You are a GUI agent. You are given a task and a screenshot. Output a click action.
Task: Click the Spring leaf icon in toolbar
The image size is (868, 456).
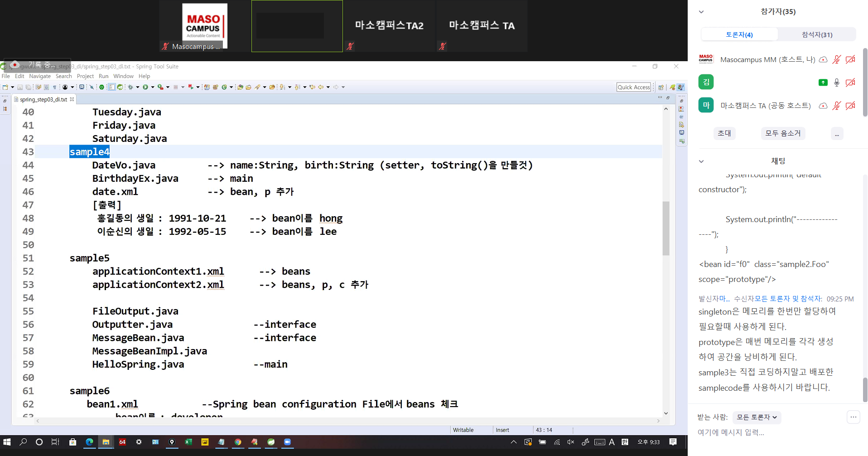coord(120,87)
